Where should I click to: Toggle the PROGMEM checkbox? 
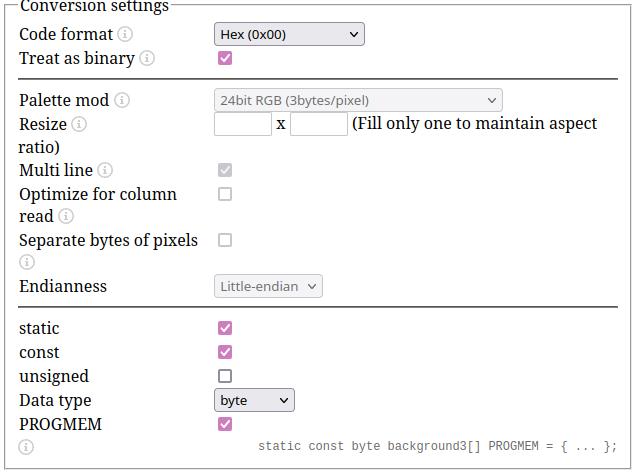pos(225,424)
